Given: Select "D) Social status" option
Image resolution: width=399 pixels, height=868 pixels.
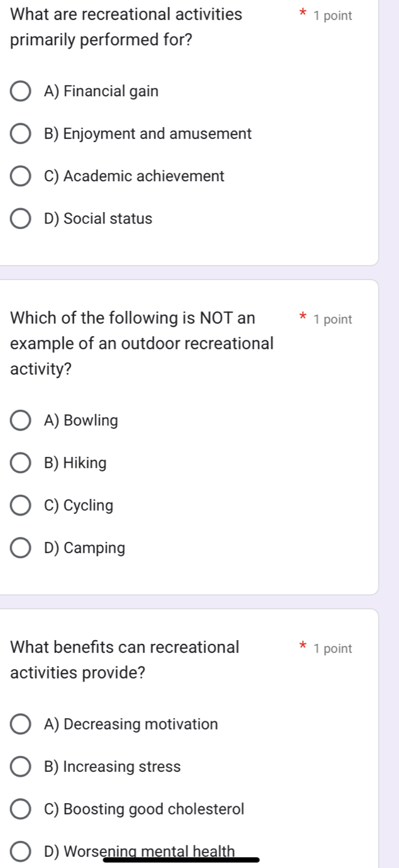Looking at the screenshot, I should click(21, 219).
